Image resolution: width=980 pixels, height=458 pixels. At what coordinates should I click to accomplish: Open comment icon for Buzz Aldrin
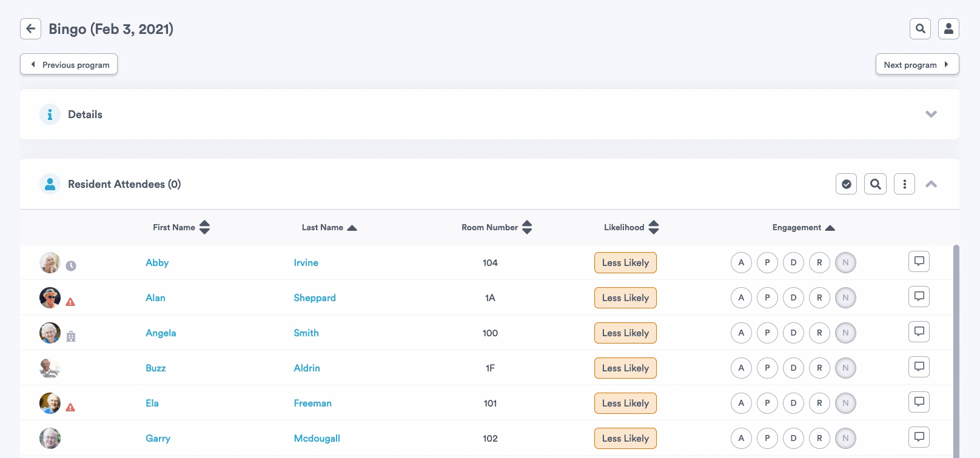coord(919,367)
